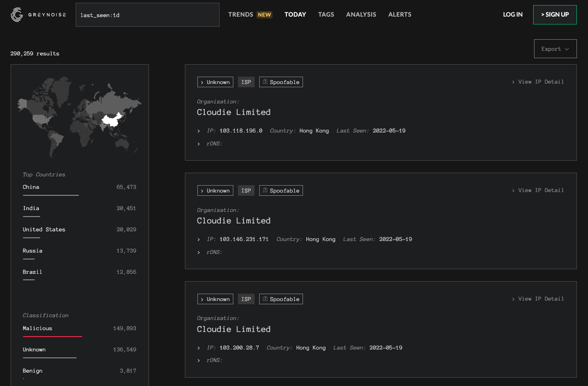
Task: Click IP address 103.146.231.171
Action: tap(244, 239)
